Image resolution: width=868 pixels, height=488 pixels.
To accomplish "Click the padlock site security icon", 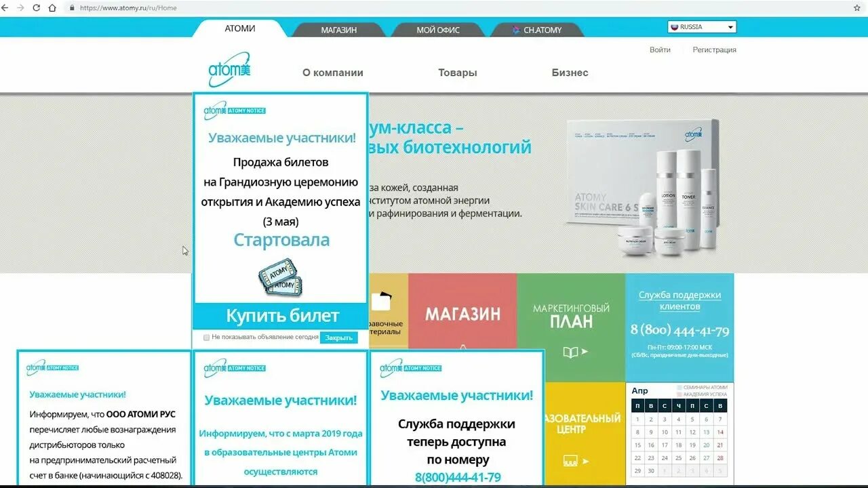I will (72, 7).
